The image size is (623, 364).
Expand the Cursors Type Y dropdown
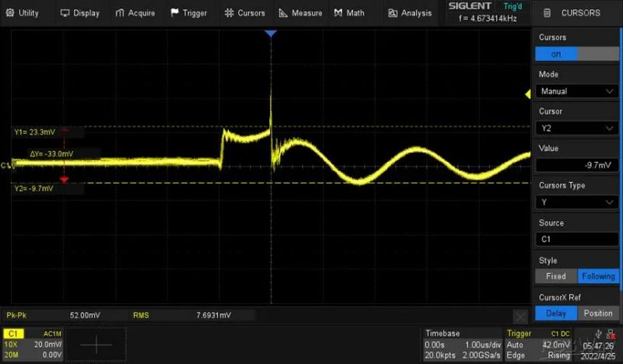pyautogui.click(x=577, y=202)
